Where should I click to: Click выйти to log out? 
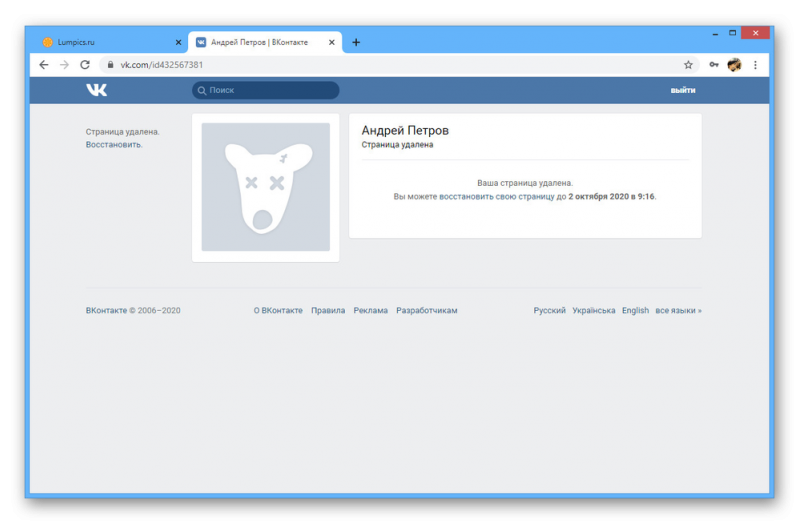coord(683,90)
